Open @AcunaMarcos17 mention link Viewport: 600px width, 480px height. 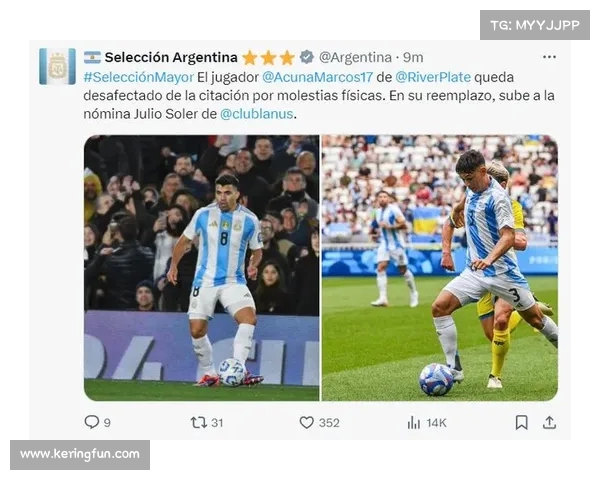point(317,77)
